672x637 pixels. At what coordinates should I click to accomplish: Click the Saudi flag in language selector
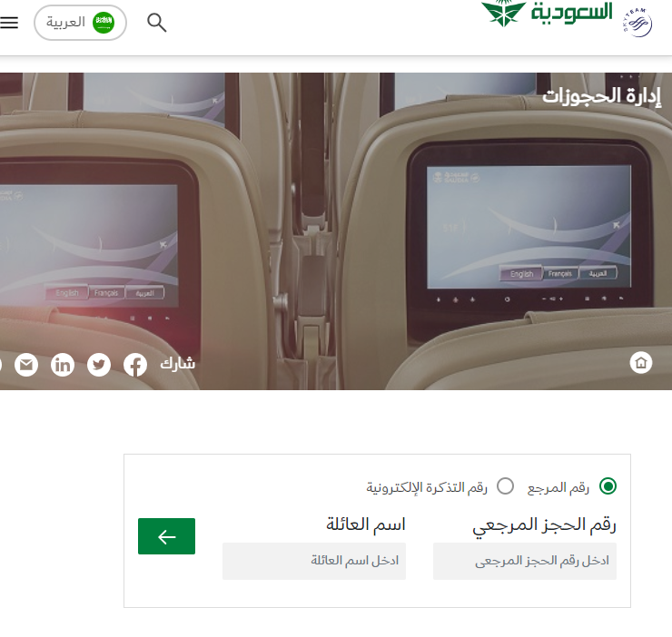coord(104,23)
